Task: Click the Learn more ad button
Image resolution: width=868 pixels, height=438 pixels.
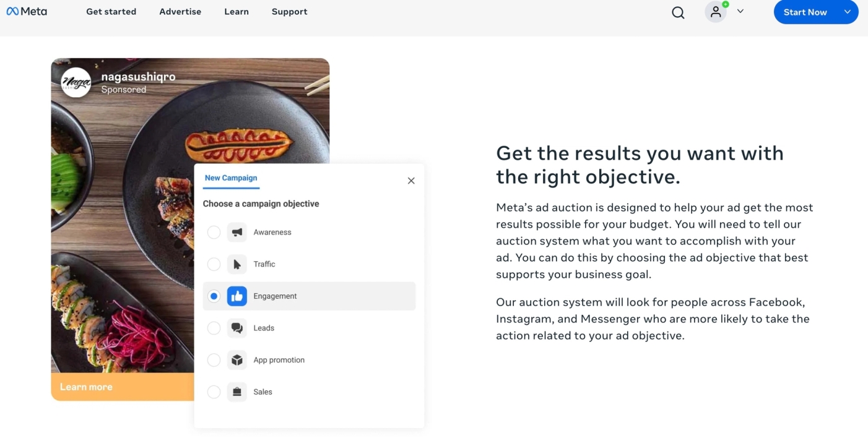Action: [x=86, y=387]
